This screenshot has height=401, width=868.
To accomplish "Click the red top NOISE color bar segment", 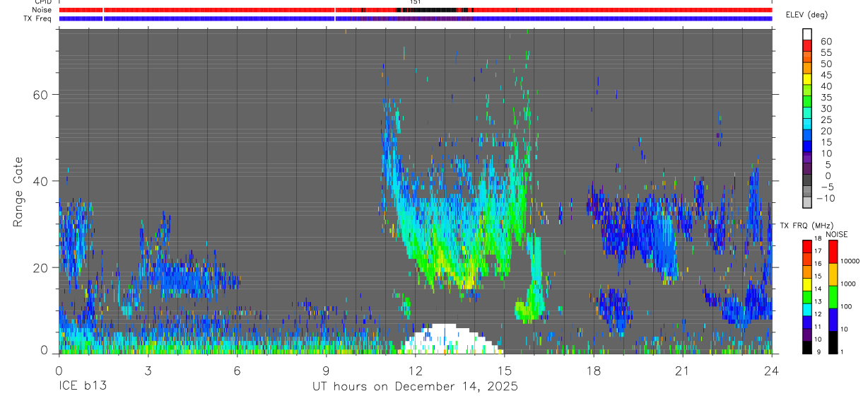I will click(833, 252).
